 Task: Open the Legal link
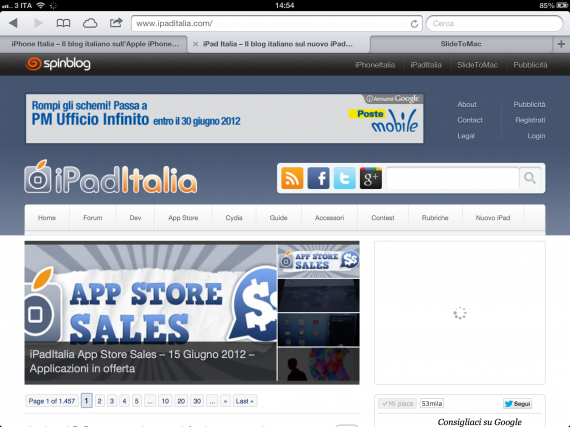coord(466,136)
